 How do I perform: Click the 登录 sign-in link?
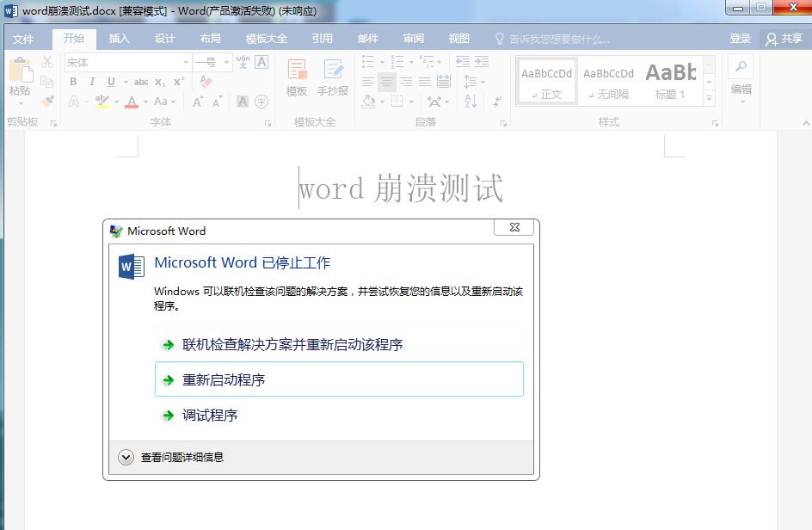tap(740, 39)
